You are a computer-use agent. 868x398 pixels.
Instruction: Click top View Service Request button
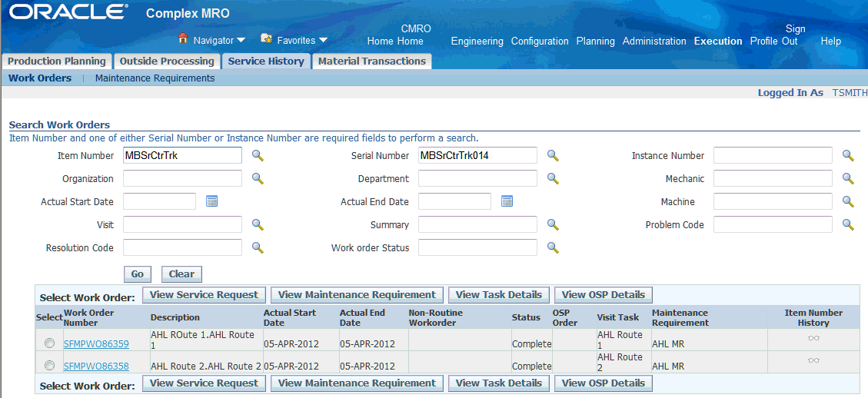point(204,294)
